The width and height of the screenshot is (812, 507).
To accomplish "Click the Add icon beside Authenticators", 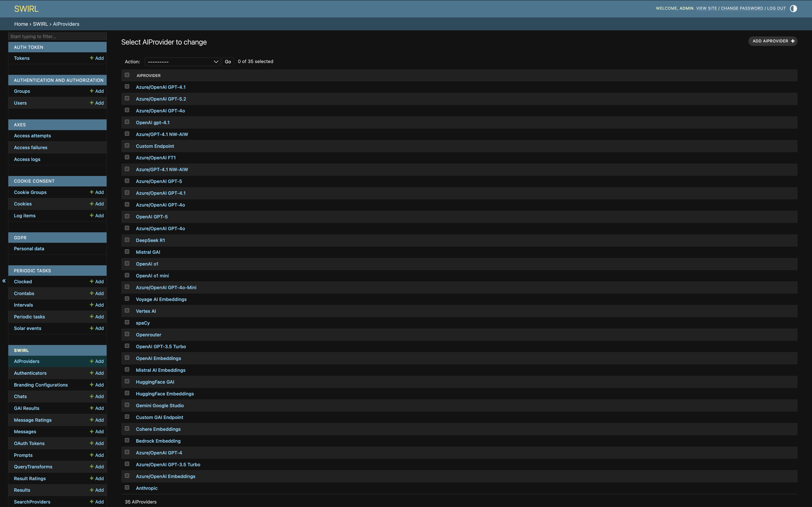I will 92,373.
